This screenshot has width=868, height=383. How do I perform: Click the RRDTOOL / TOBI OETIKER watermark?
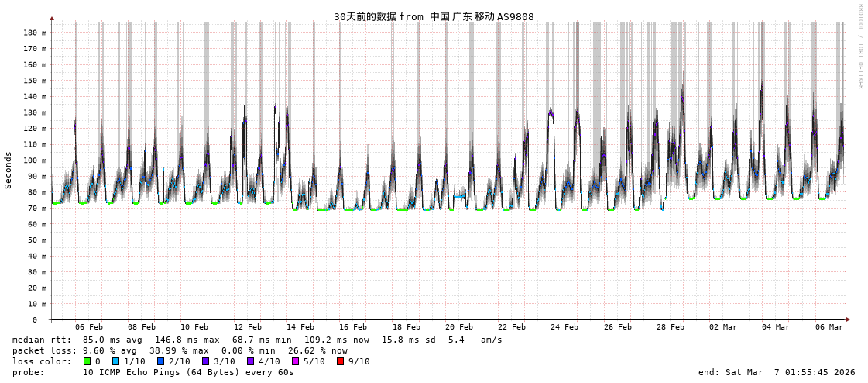[x=859, y=47]
